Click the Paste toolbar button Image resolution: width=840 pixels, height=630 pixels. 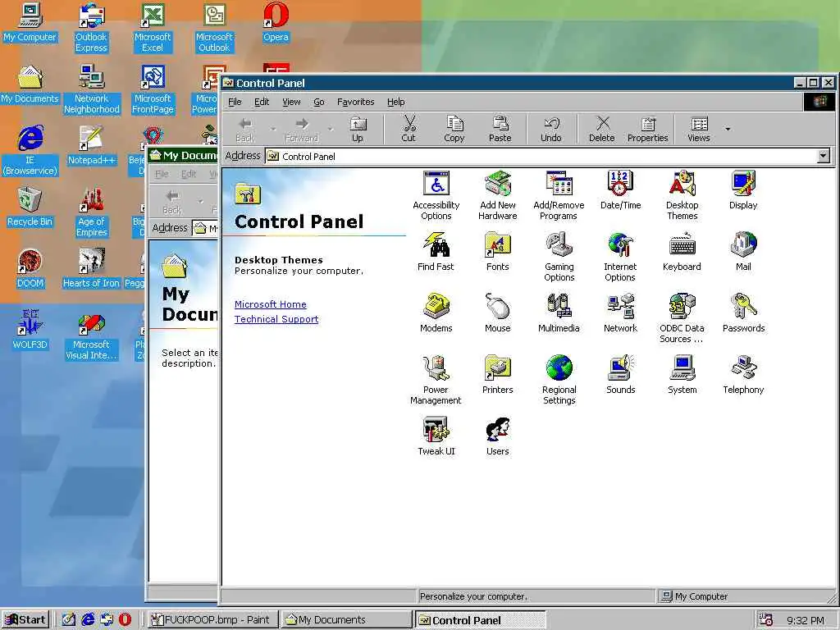click(x=500, y=130)
